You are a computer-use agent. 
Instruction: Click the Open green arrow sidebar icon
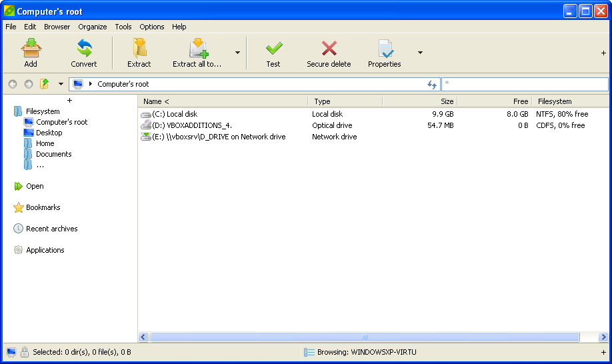tap(18, 186)
